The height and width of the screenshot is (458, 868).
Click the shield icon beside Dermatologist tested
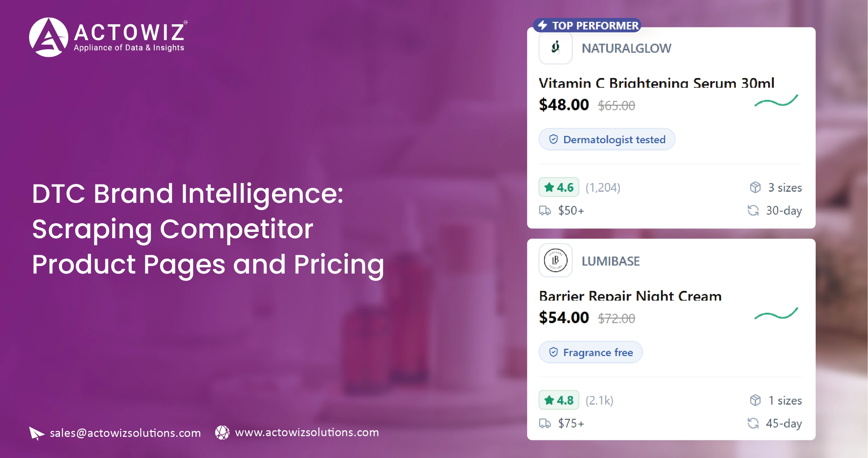point(553,139)
